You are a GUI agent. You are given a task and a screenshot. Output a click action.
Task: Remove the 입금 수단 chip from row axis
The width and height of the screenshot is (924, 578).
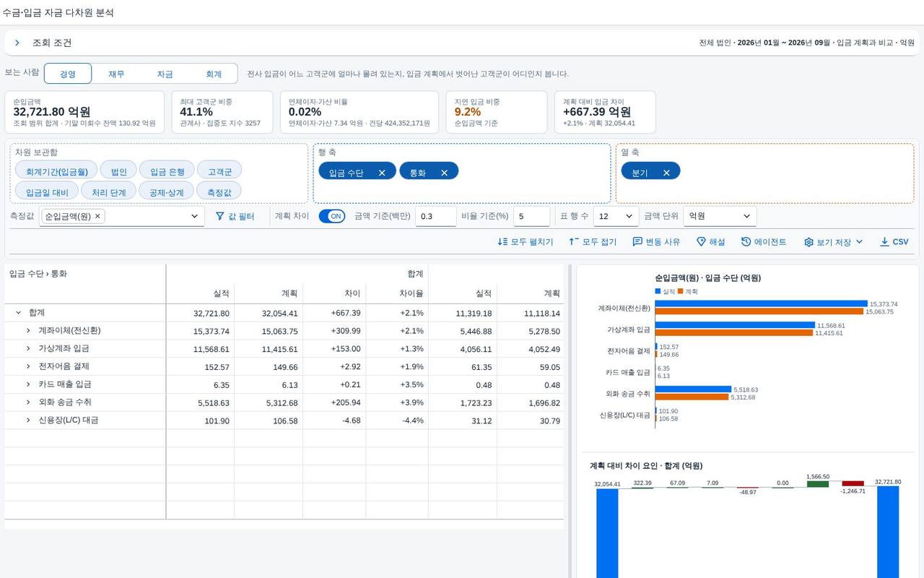(382, 173)
